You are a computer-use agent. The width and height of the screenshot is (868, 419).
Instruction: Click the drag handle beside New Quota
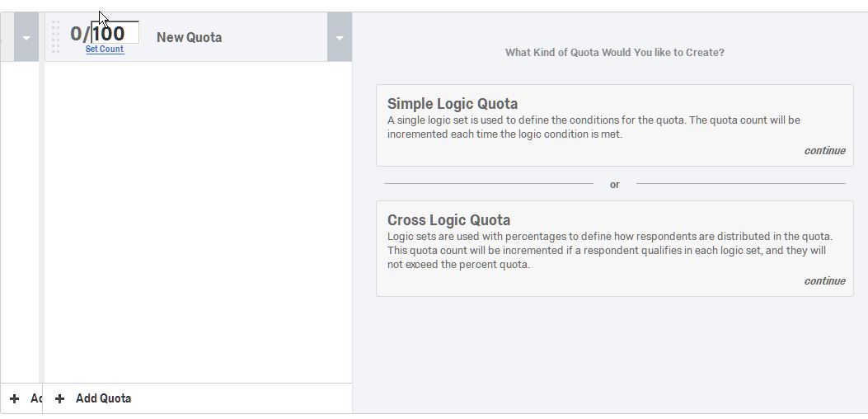pos(56,37)
